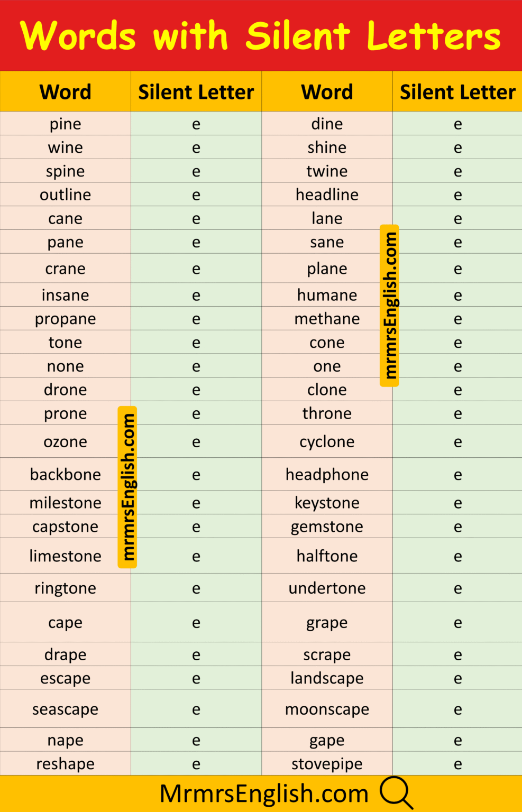The image size is (522, 812).
Task: Click on the word "methane"
Action: pos(327,319)
